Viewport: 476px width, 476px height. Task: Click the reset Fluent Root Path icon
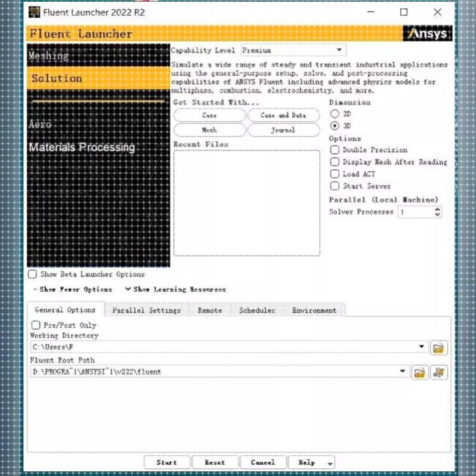(x=439, y=372)
